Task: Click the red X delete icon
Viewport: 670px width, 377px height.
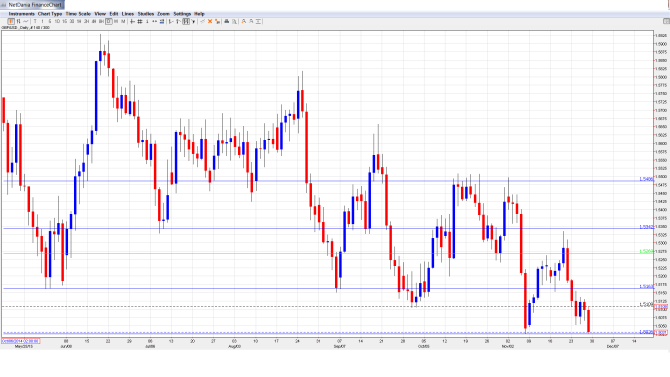Action: [210, 21]
